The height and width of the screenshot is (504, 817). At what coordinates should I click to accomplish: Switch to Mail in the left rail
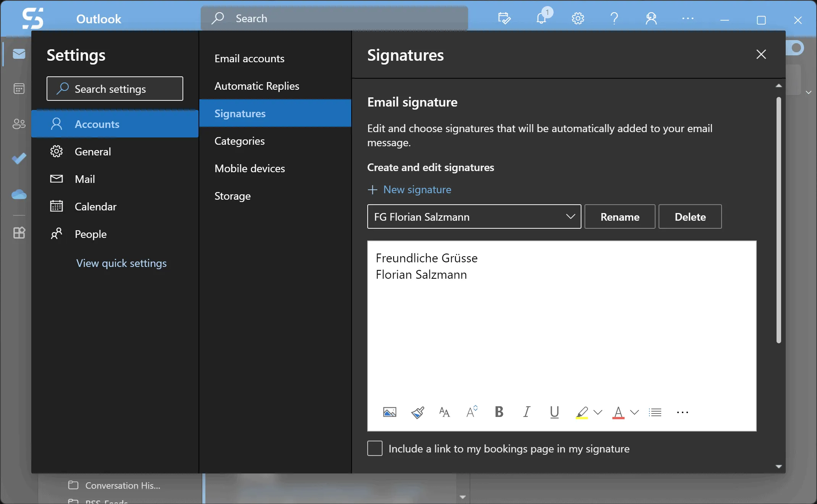click(19, 54)
